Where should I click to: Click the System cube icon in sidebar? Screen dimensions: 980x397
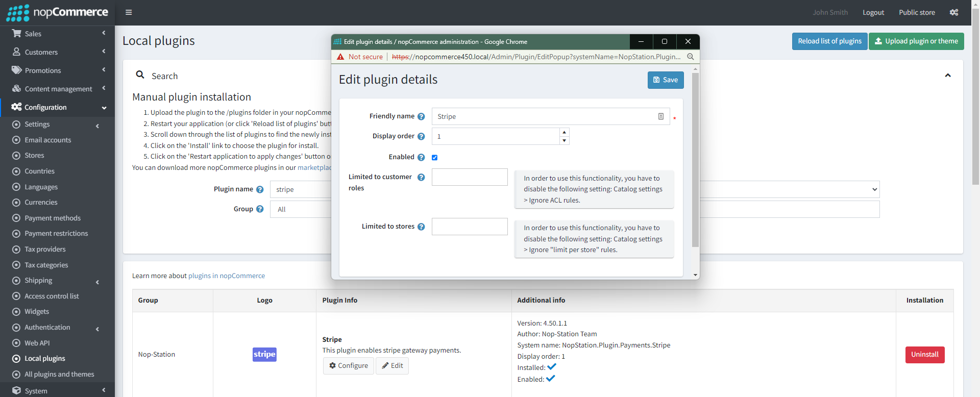tap(16, 390)
